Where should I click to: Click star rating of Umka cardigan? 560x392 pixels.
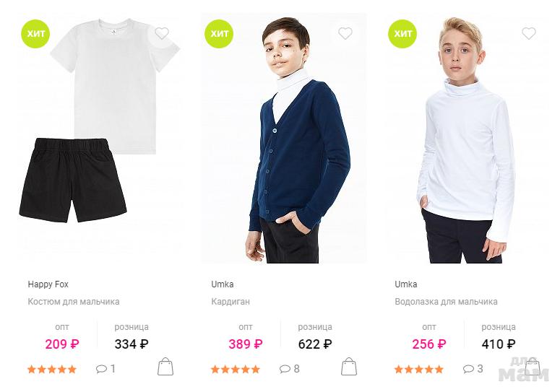(236, 369)
